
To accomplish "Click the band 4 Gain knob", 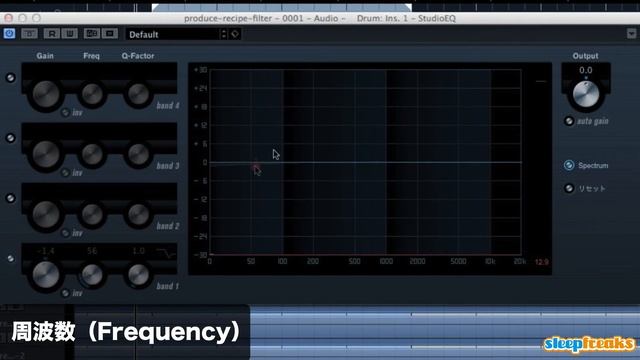I will 45,93.
